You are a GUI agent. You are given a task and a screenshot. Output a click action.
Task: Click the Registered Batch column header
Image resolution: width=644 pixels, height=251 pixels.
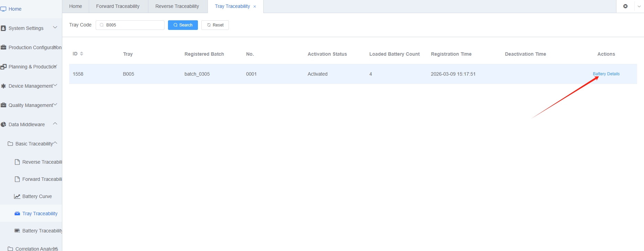click(x=204, y=54)
